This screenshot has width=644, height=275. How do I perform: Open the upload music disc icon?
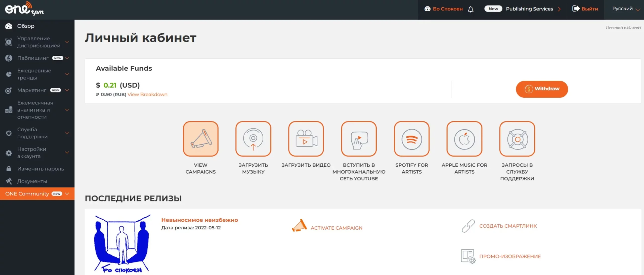coord(253,139)
